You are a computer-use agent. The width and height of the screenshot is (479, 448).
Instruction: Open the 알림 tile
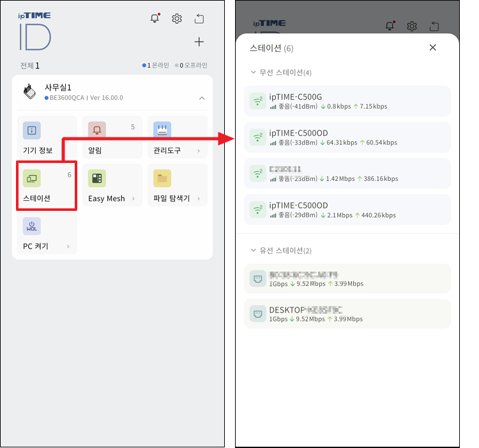(112, 137)
